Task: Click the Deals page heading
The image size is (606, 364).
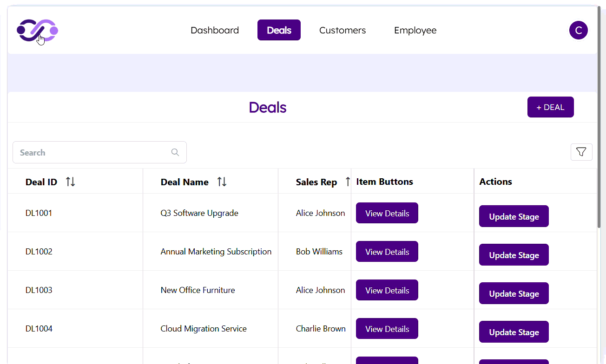Action: pos(268,107)
